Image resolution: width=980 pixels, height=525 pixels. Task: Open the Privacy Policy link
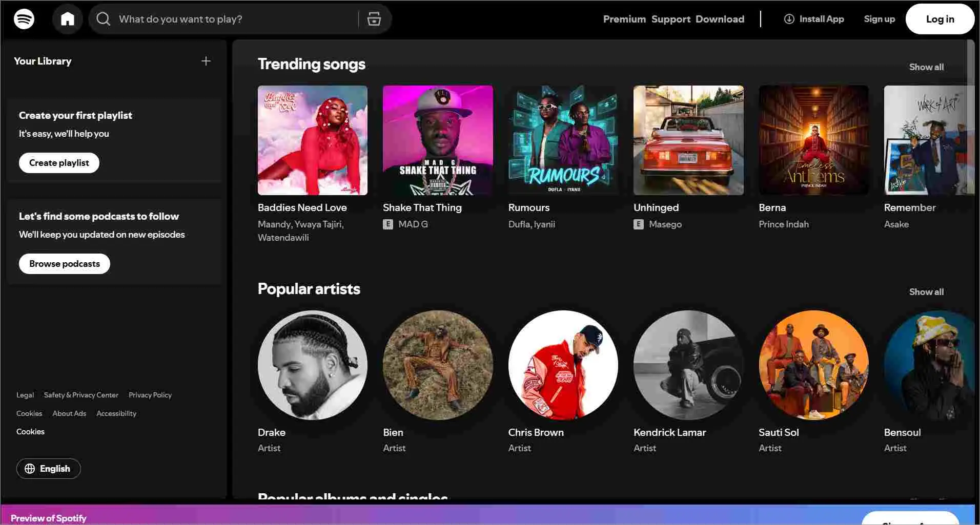click(x=150, y=394)
